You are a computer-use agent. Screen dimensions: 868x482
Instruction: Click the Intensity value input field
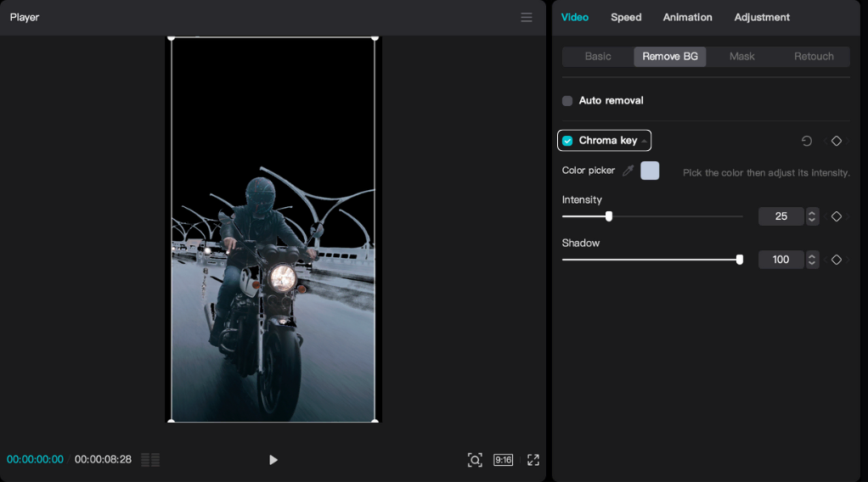tap(781, 216)
